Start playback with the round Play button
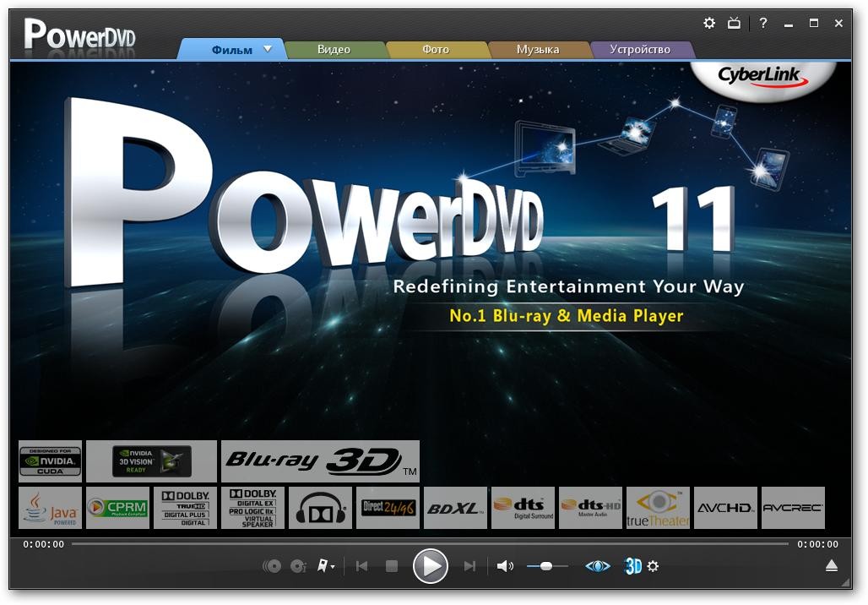The width and height of the screenshot is (868, 605). pyautogui.click(x=430, y=566)
